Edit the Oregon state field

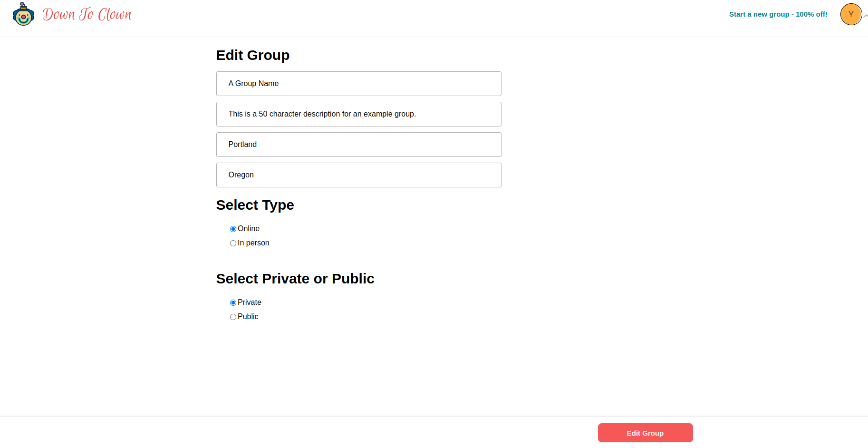pyautogui.click(x=358, y=175)
